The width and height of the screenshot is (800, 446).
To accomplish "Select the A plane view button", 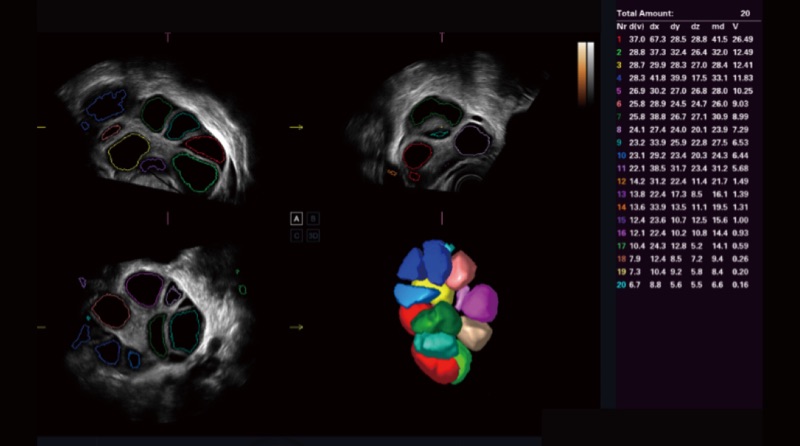I will tap(297, 217).
